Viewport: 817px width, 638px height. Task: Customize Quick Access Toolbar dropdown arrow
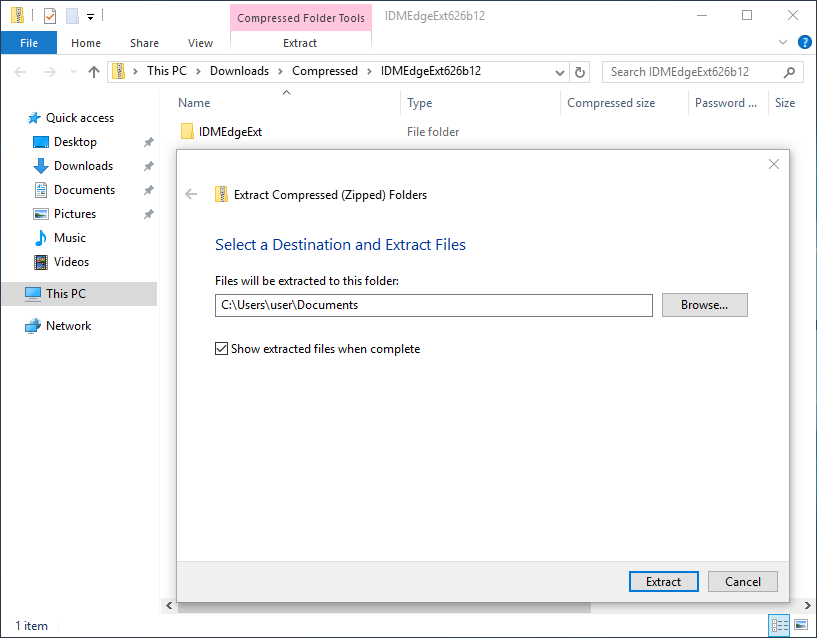(x=90, y=15)
